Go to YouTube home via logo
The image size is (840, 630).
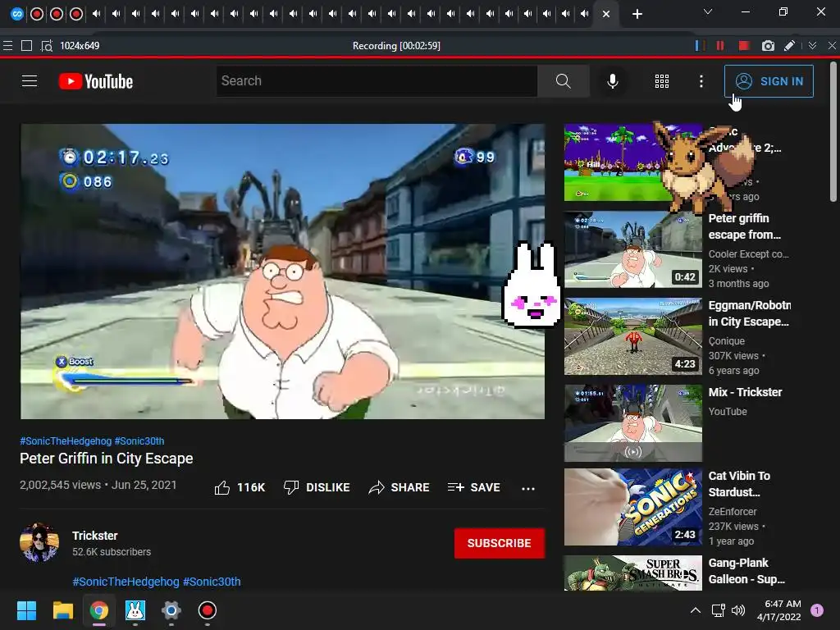click(x=96, y=81)
